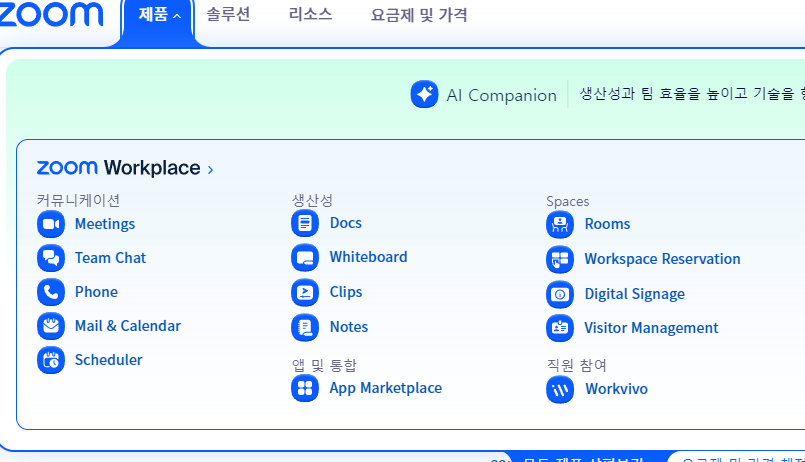The image size is (805, 462).
Task: Open Zoom Workplace via arrow chevron
Action: click(210, 169)
